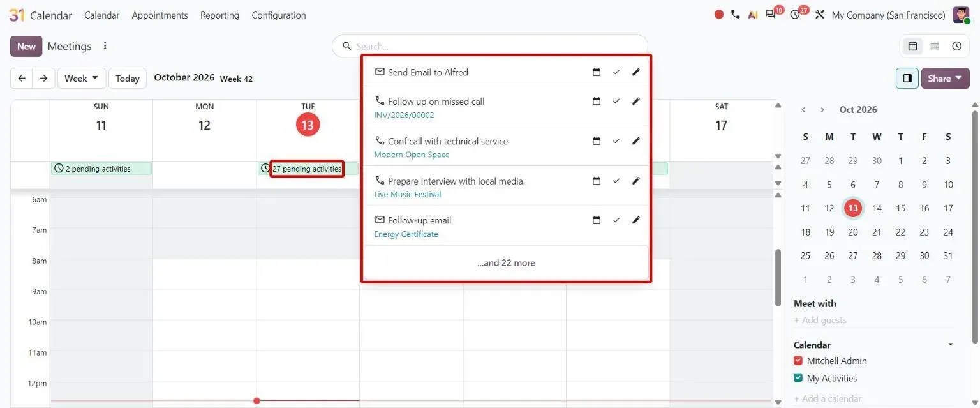Toggle the side panel button
This screenshot has width=980, height=408.
(907, 79)
